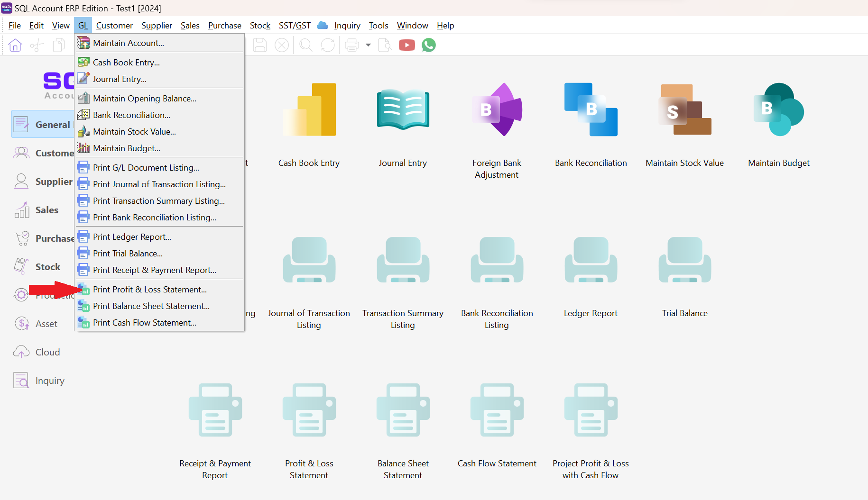This screenshot has height=500, width=868.
Task: Open the Maintain Budget icon
Action: 778,110
